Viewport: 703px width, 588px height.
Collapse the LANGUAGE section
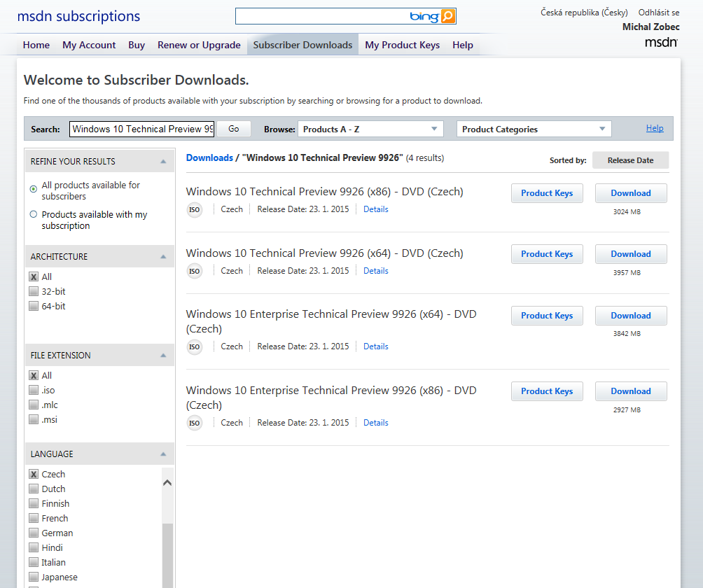tap(165, 454)
